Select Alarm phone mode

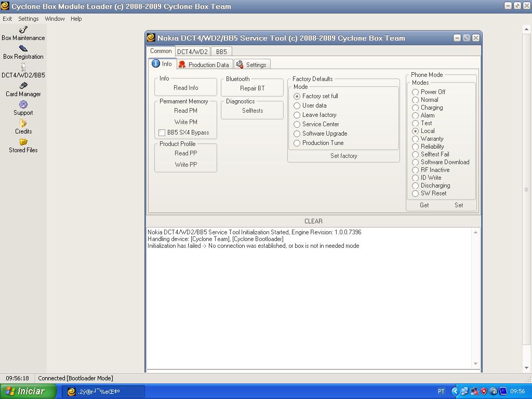point(415,115)
